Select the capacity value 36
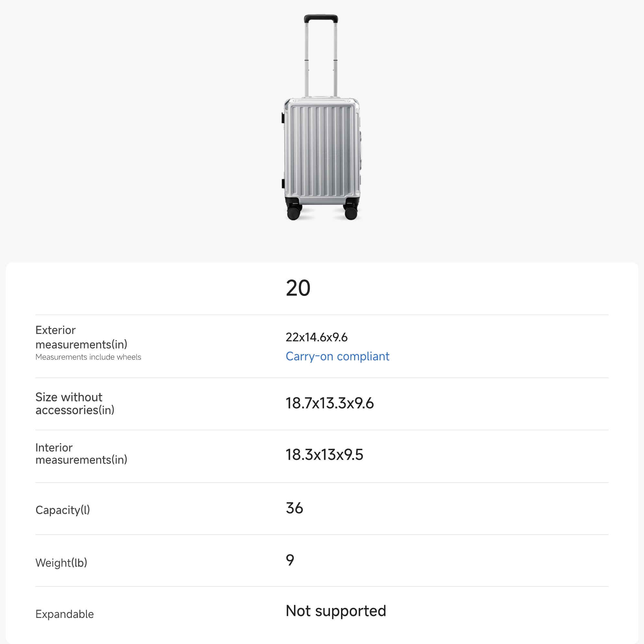The height and width of the screenshot is (644, 644). [x=294, y=508]
